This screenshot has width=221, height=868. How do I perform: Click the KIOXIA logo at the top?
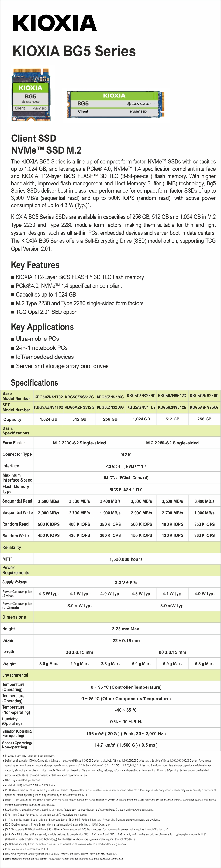(55, 23)
